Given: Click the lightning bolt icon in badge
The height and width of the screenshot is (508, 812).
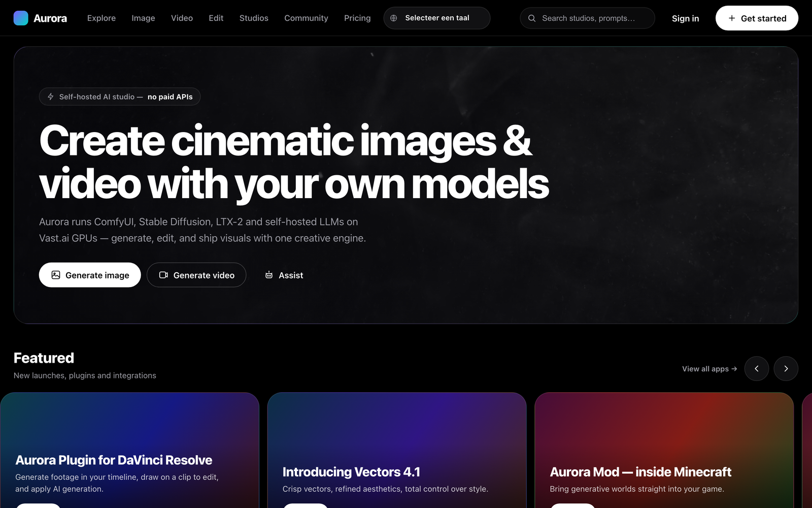Looking at the screenshot, I should click(51, 97).
